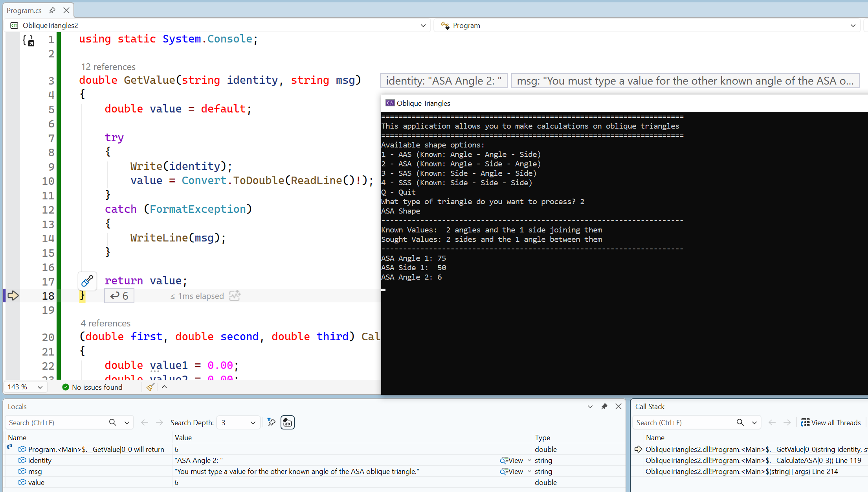Open the Call Stack search options dropdown
The height and width of the screenshot is (492, 868).
[754, 422]
